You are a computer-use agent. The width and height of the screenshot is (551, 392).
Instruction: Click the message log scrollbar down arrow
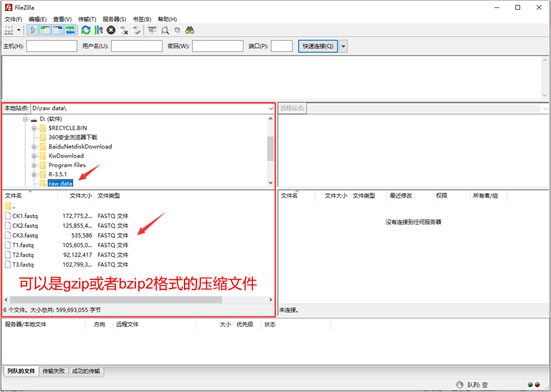point(545,95)
